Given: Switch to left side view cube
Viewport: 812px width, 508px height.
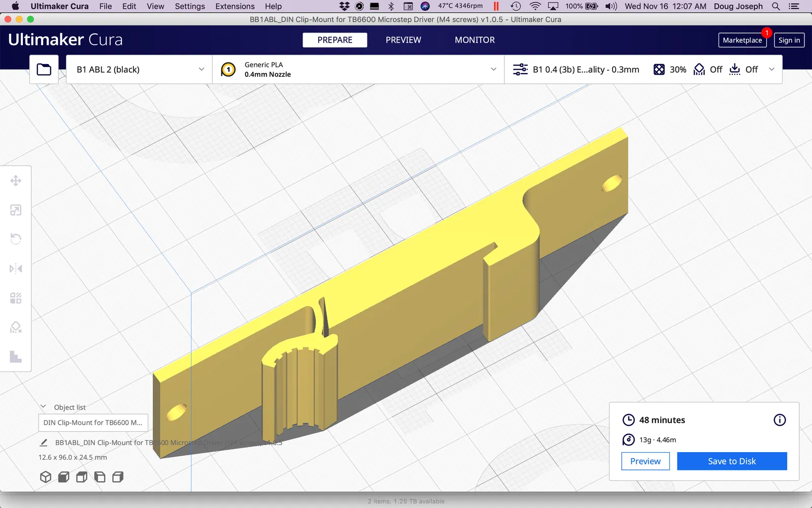Looking at the screenshot, I should point(99,477).
